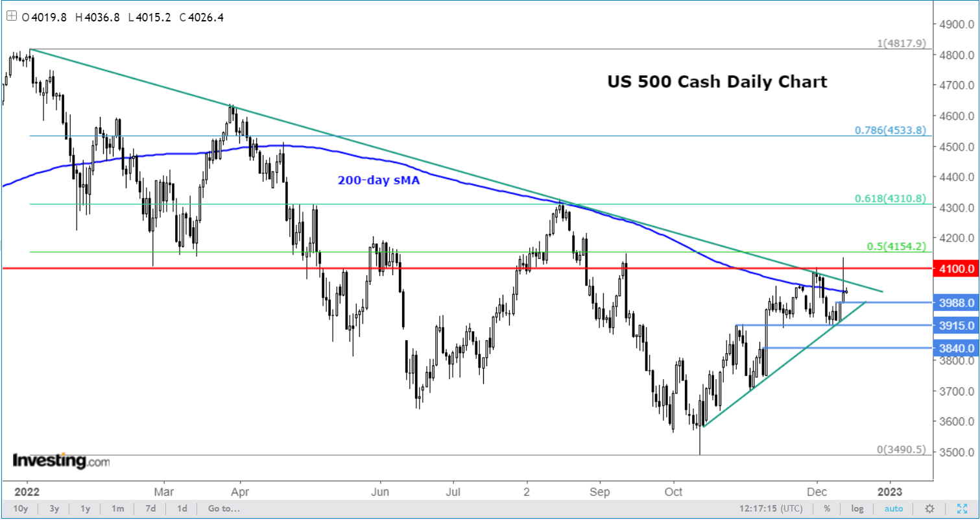Image resolution: width=980 pixels, height=520 pixels.
Task: Click the 3840.0 price level label
Action: [x=955, y=348]
